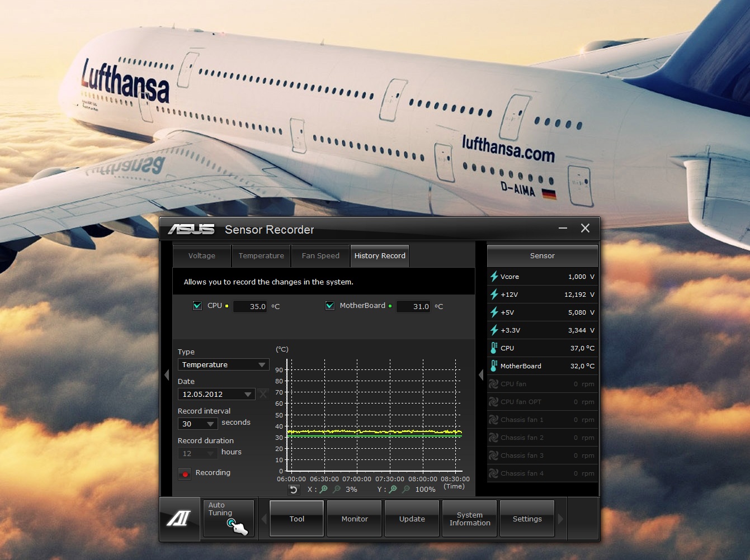Click the +12V value 12,192 V
This screenshot has height=560, width=750.
point(579,295)
